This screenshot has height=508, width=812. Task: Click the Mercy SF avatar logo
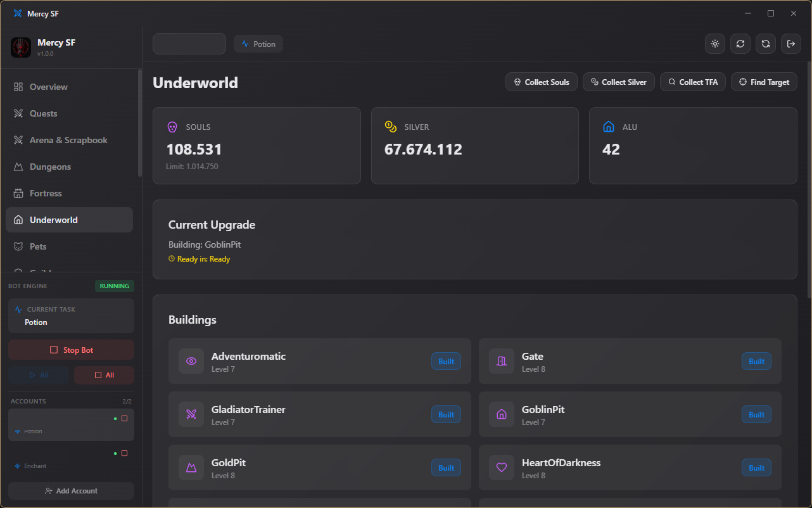(x=21, y=48)
